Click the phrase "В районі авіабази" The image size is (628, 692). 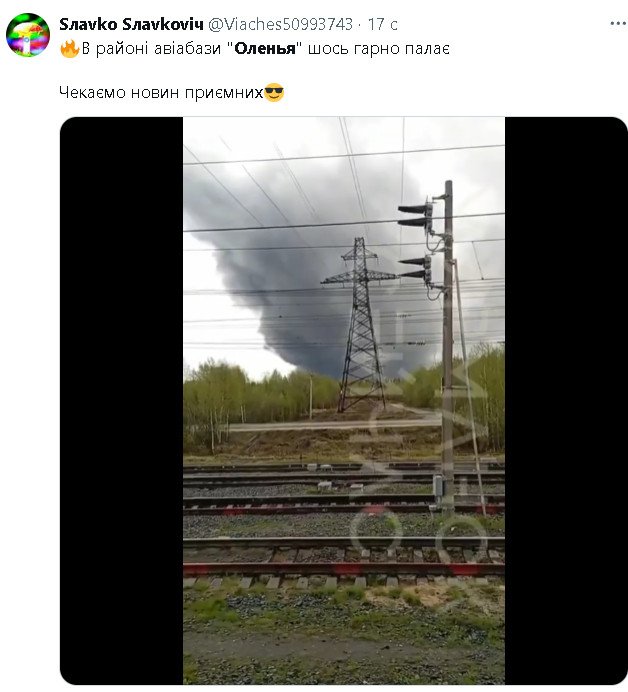(151, 49)
